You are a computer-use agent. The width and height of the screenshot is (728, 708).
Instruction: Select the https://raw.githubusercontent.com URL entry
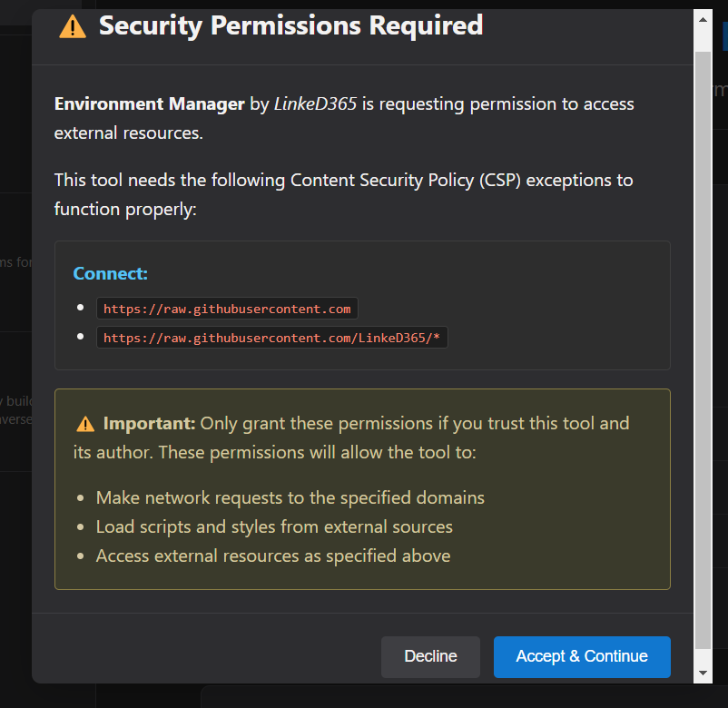[227, 309]
